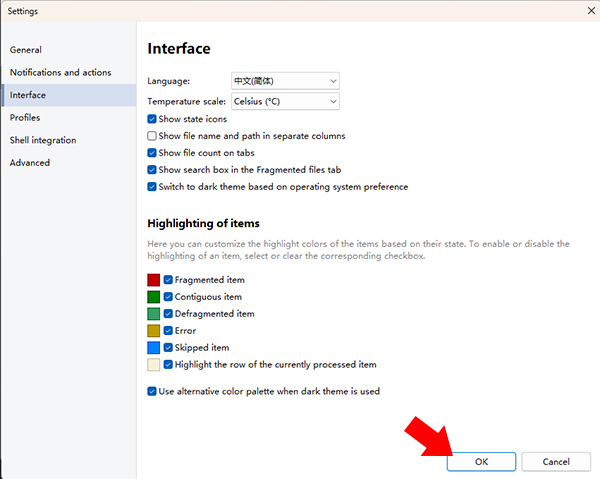Select the Profiles section
The height and width of the screenshot is (479, 600).
click(x=25, y=117)
